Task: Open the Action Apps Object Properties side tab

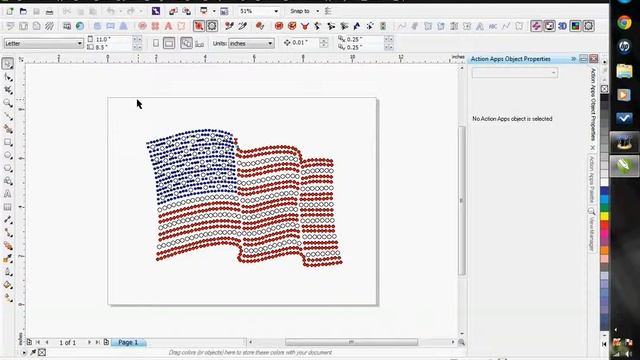Action: pyautogui.click(x=593, y=104)
